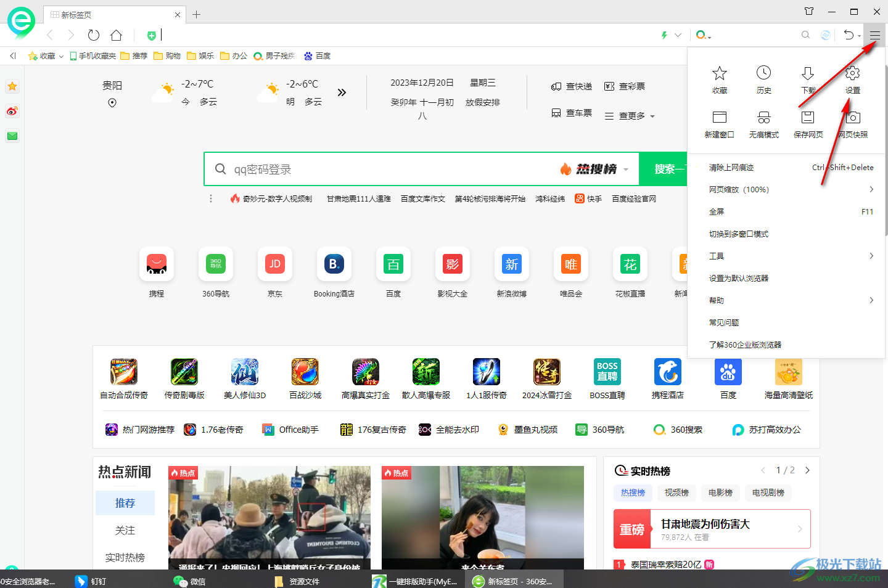Open new tab with plus button
Viewport: 888px width, 588px height.
[197, 14]
